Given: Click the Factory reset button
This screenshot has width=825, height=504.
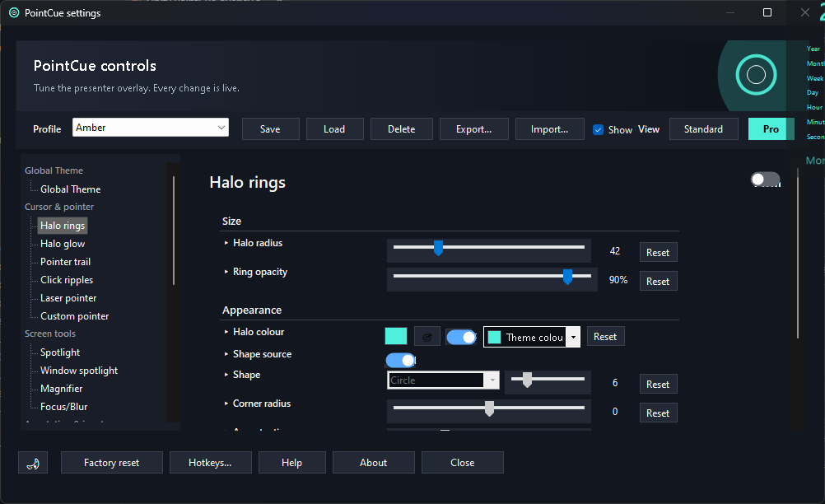Looking at the screenshot, I should click(x=111, y=463).
